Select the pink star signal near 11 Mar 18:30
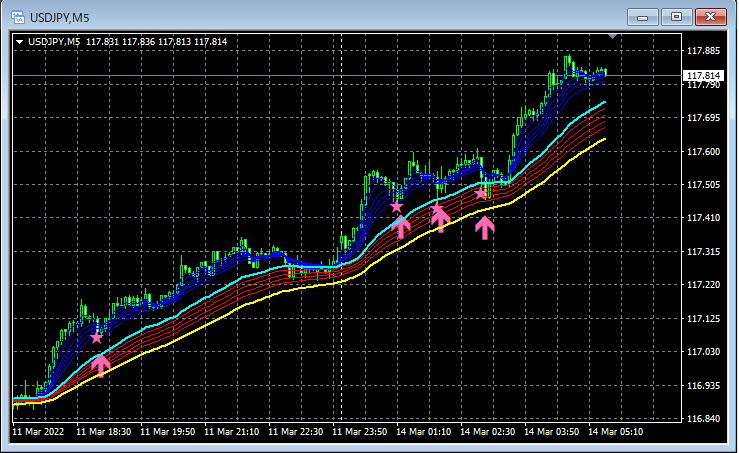The image size is (739, 453). 97,338
